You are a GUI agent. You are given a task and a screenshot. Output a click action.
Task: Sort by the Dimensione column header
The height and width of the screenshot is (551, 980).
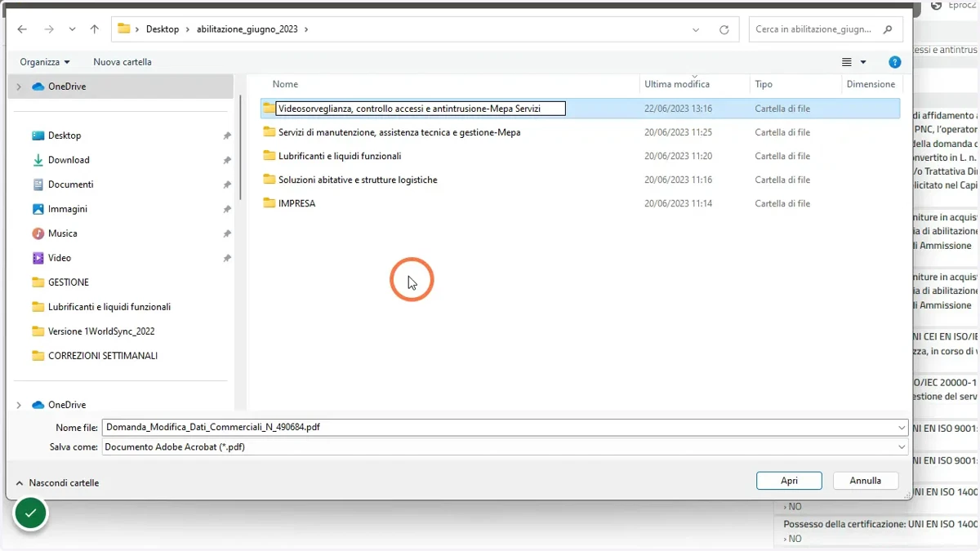coord(871,84)
